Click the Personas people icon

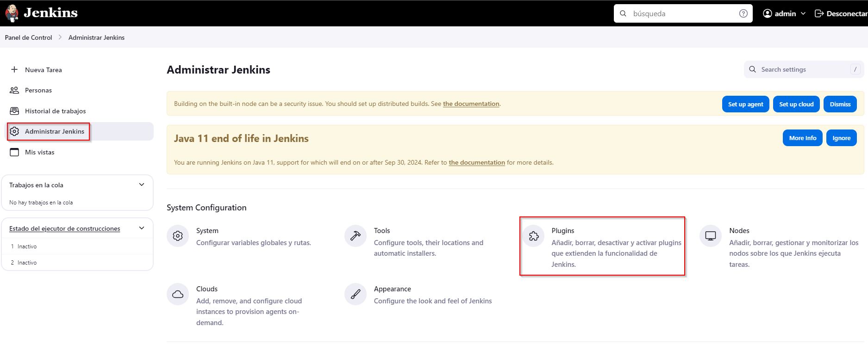click(14, 90)
